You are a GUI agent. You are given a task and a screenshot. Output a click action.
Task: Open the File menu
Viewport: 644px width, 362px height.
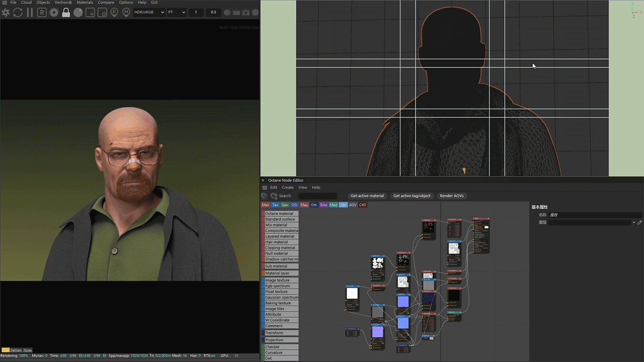(14, 3)
